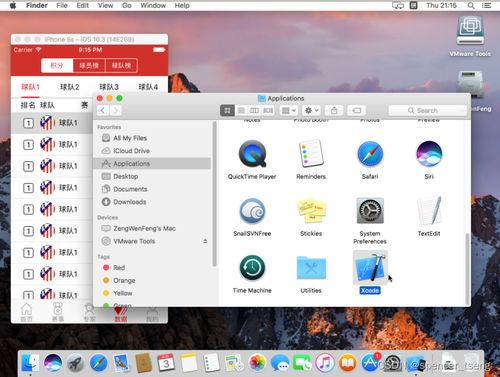Select Safari in the Applications window
The width and height of the screenshot is (500, 377).
(x=370, y=154)
